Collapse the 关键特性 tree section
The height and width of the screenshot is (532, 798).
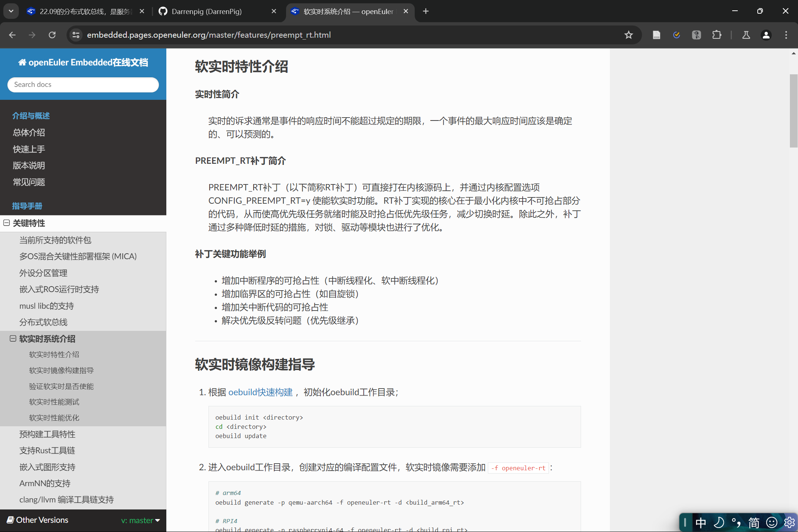coord(7,223)
